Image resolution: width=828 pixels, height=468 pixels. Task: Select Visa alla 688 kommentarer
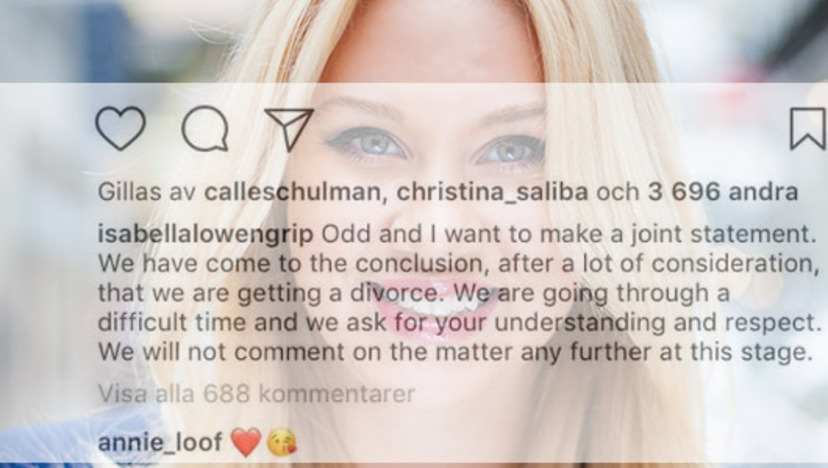pos(257,394)
